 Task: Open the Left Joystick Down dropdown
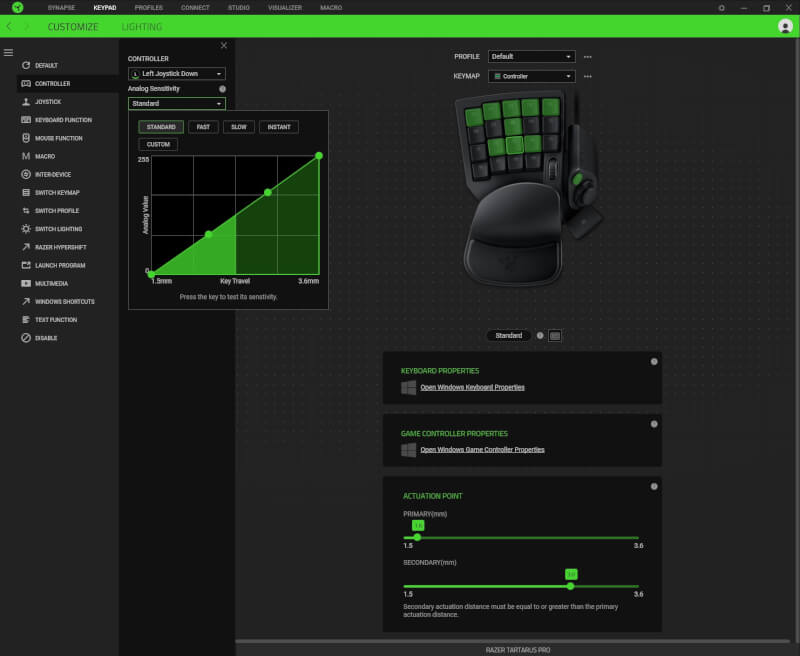[x=177, y=74]
